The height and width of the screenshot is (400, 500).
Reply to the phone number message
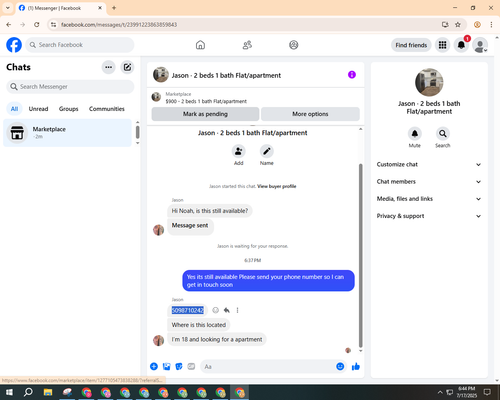pos(227,310)
